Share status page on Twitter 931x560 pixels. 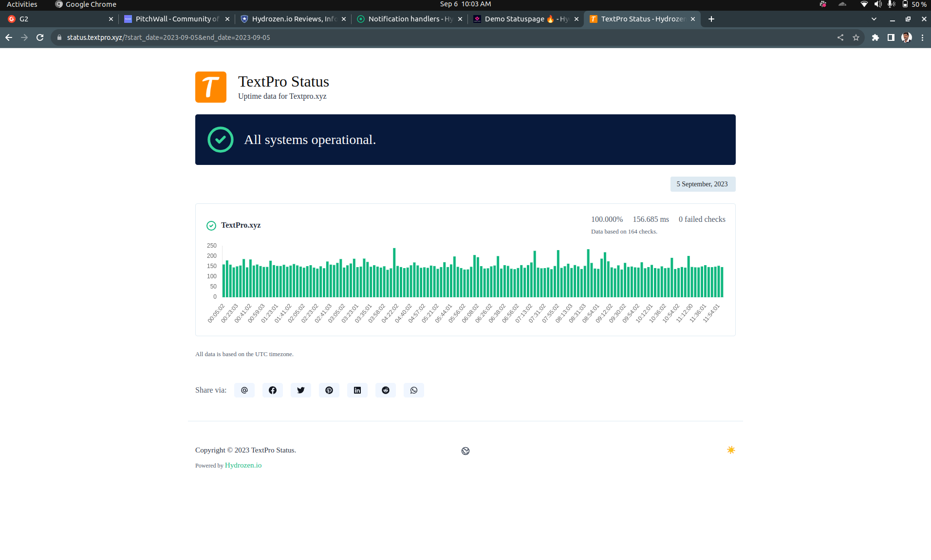[301, 390]
